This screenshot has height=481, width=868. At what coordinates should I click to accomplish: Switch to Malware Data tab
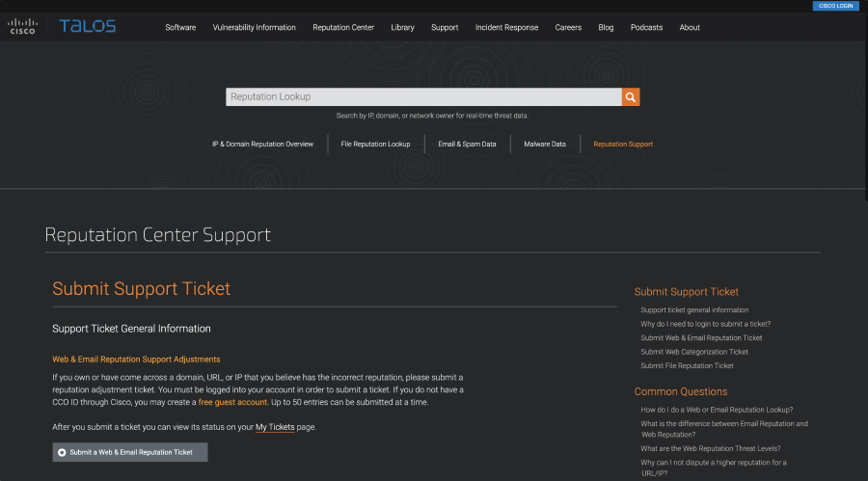point(545,144)
